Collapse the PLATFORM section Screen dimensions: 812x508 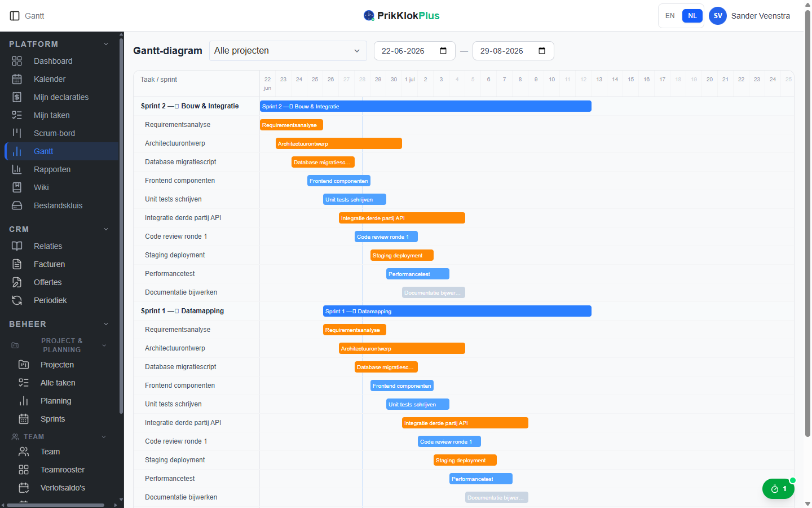106,44
